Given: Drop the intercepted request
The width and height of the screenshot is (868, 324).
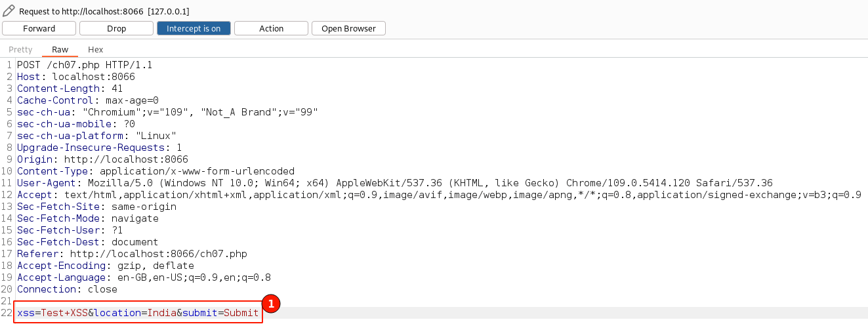Looking at the screenshot, I should (116, 28).
